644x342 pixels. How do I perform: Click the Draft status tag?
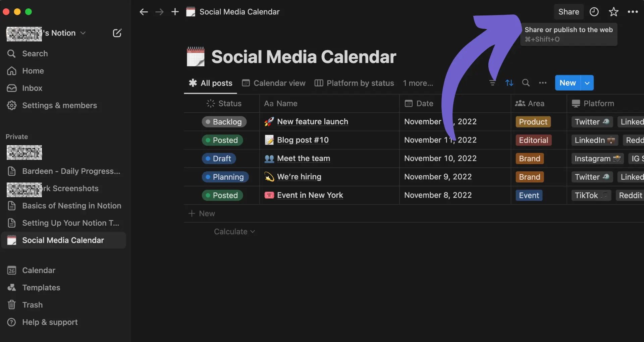pos(219,159)
